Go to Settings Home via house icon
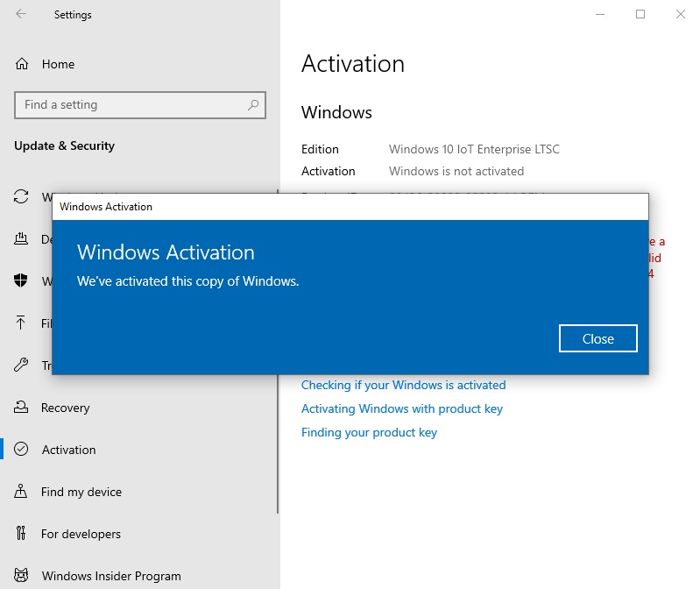Image resolution: width=700 pixels, height=589 pixels. click(x=22, y=64)
